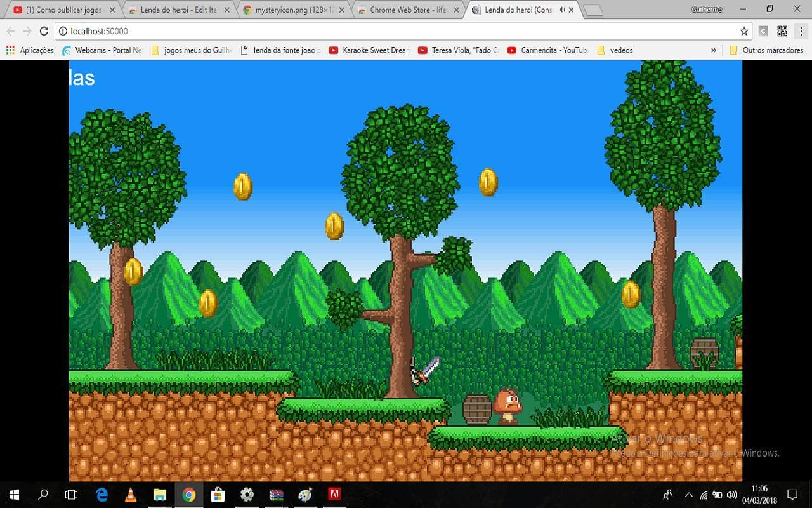Open Settings gear on the taskbar
The image size is (812, 508).
point(247,495)
